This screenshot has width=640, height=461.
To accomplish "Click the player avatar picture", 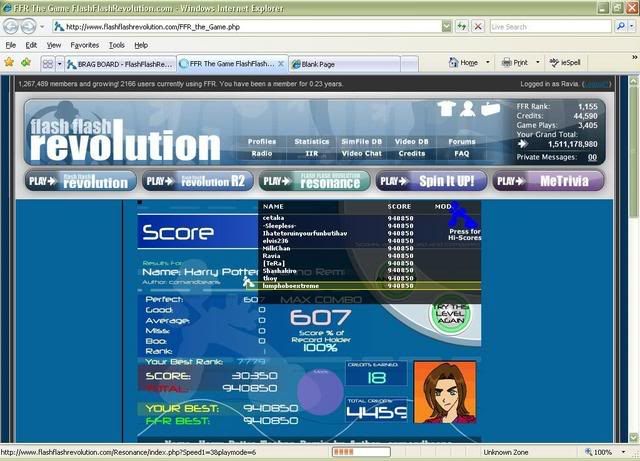I will [x=440, y=391].
